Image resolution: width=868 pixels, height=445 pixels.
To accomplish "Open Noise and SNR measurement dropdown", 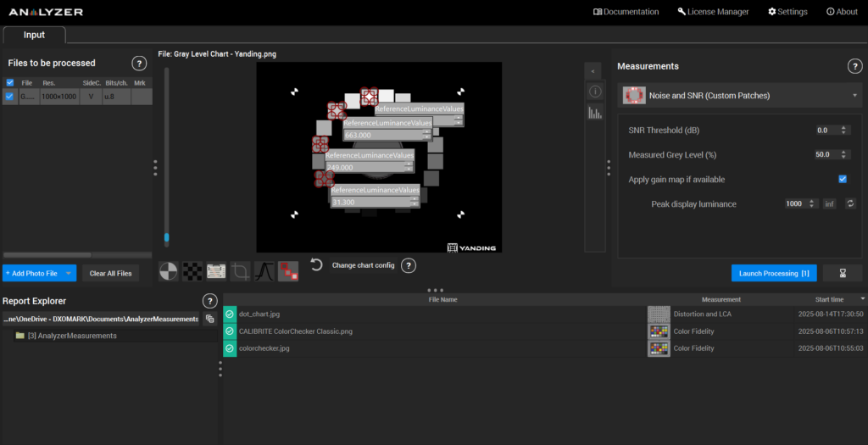I will click(x=741, y=96).
